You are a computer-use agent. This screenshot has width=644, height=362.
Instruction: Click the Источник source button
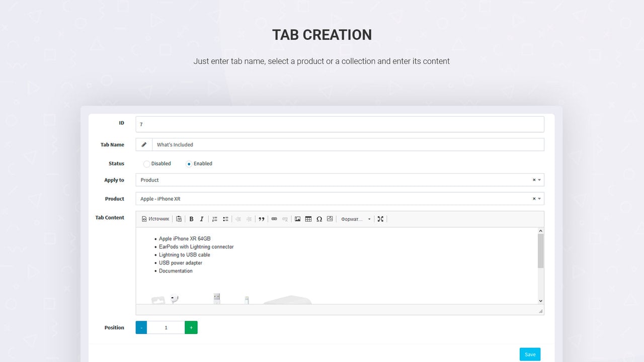pyautogui.click(x=155, y=219)
